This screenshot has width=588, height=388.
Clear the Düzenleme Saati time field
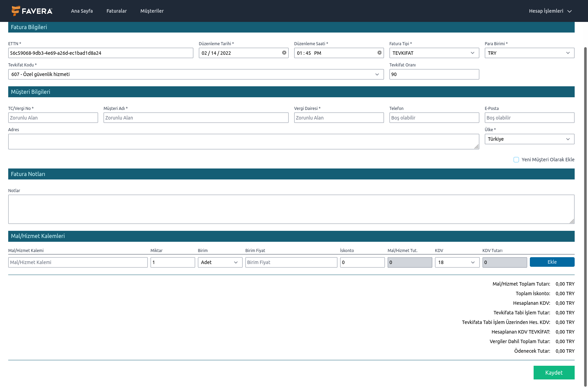(379, 53)
